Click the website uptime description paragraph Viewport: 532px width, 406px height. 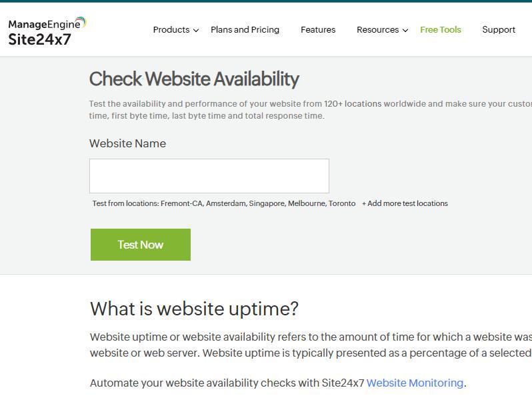(311, 345)
